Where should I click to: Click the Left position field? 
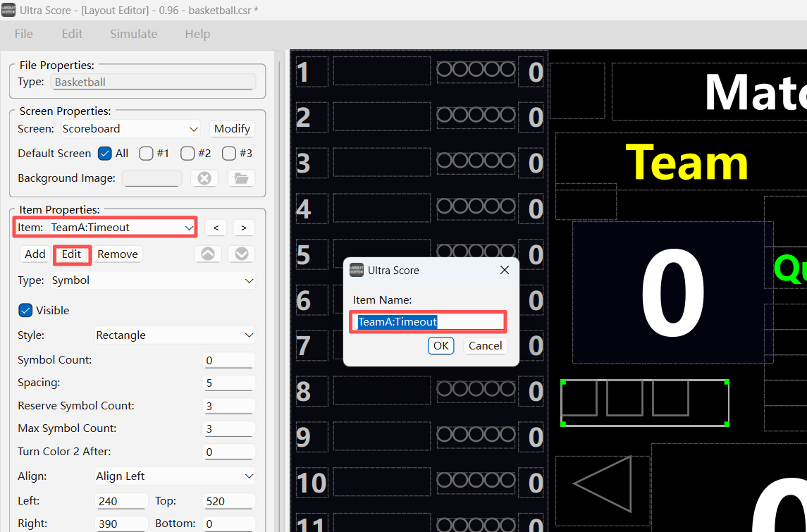click(121, 501)
